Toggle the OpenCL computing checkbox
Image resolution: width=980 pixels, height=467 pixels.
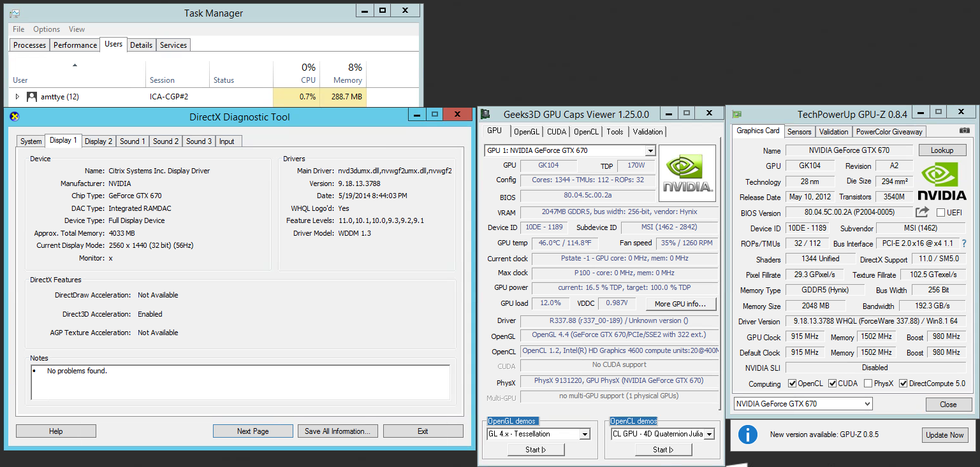click(792, 384)
